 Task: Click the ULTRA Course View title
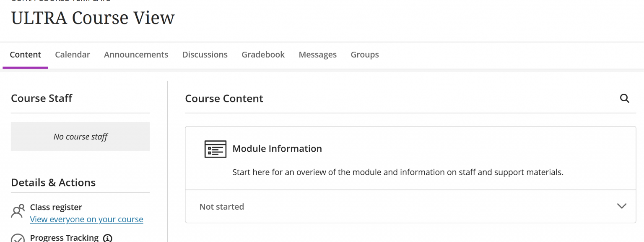(x=93, y=18)
